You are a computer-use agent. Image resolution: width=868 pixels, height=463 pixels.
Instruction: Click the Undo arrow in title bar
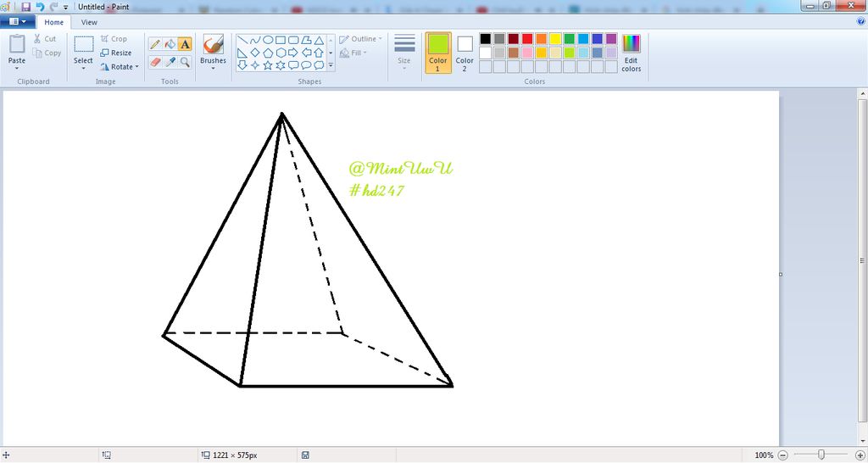click(x=40, y=7)
